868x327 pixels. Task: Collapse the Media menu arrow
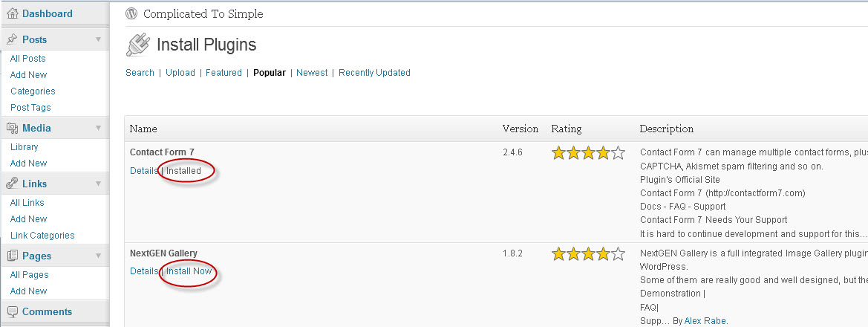click(x=98, y=128)
